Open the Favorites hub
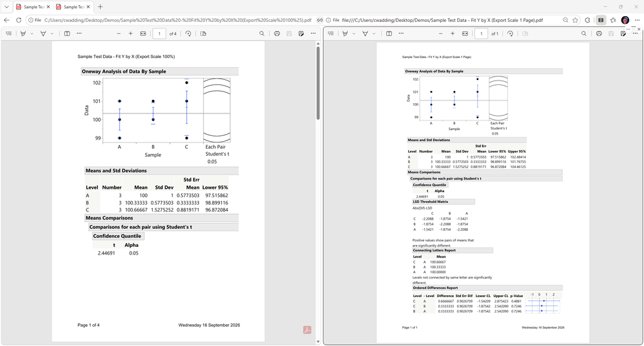This screenshot has width=644, height=346. click(613, 20)
